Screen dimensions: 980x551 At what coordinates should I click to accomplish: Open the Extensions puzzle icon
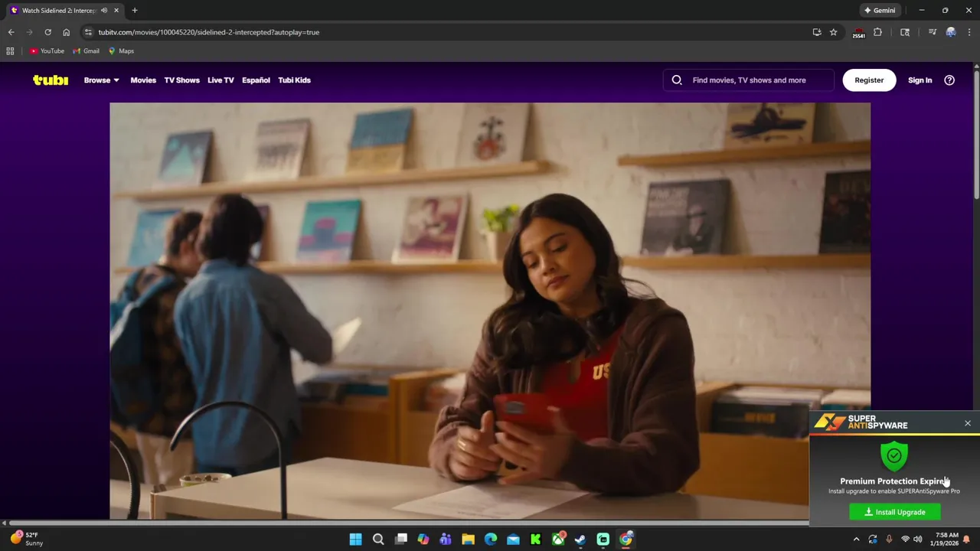(x=878, y=32)
